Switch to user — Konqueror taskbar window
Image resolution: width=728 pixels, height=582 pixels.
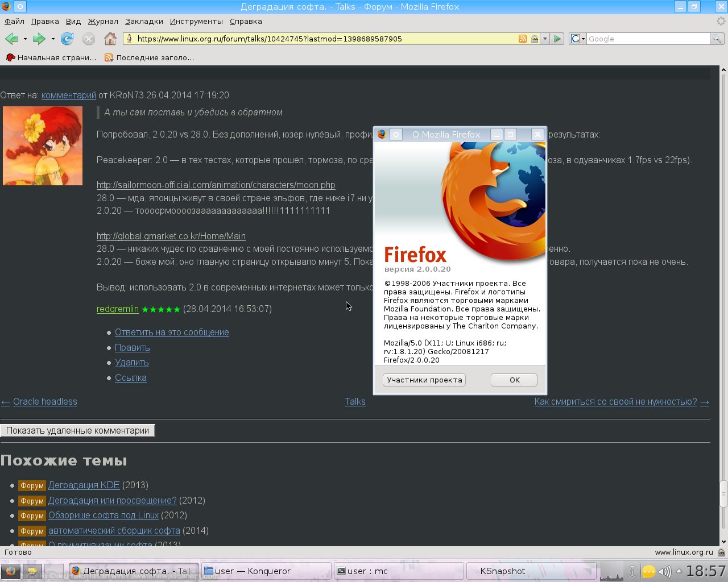tap(267, 571)
